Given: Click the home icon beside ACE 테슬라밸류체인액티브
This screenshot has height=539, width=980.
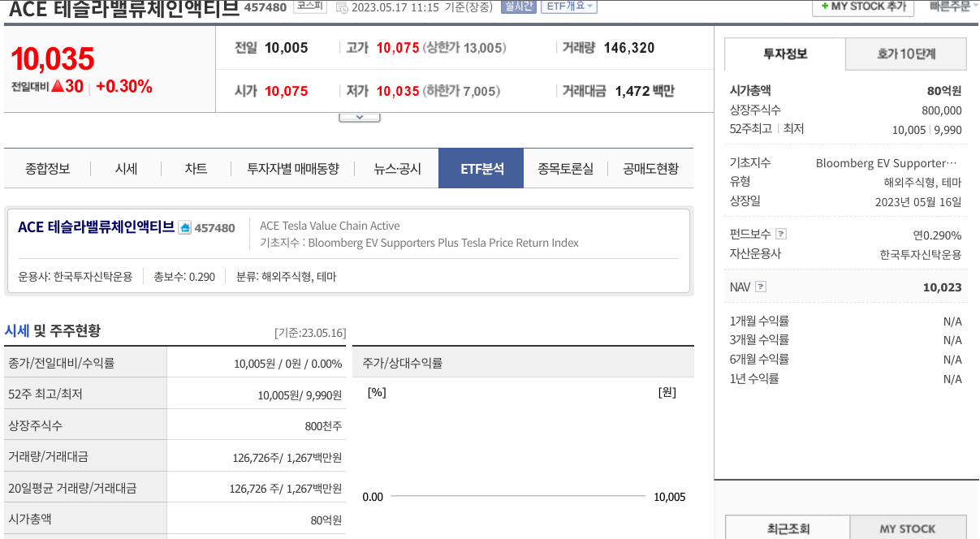Looking at the screenshot, I should click(x=184, y=228).
